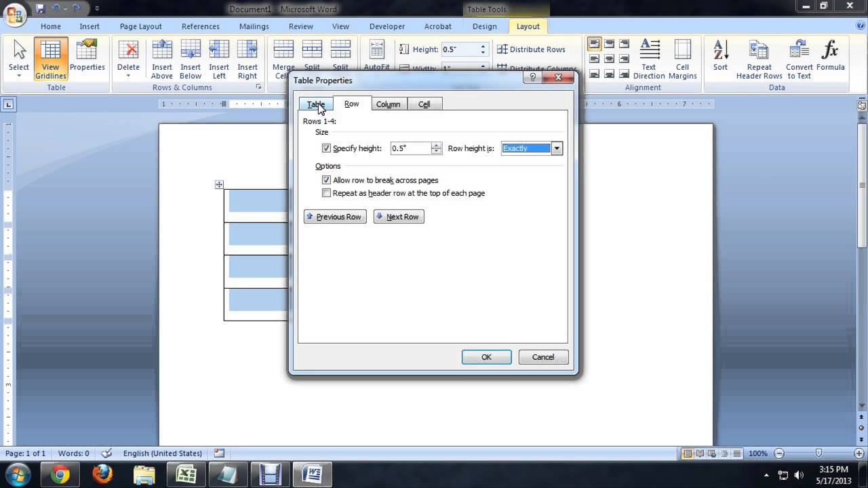This screenshot has width=868, height=488.
Task: Click Cancel in Table Properties
Action: 543,357
